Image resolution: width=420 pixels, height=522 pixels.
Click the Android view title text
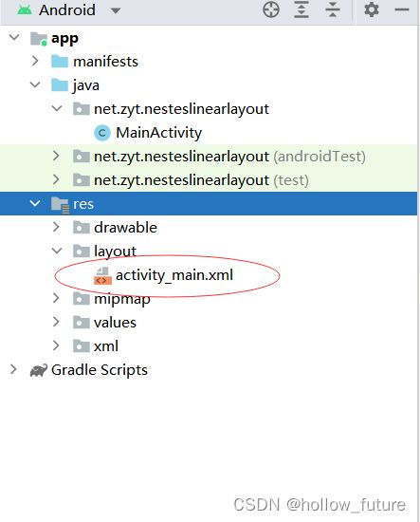(x=67, y=10)
